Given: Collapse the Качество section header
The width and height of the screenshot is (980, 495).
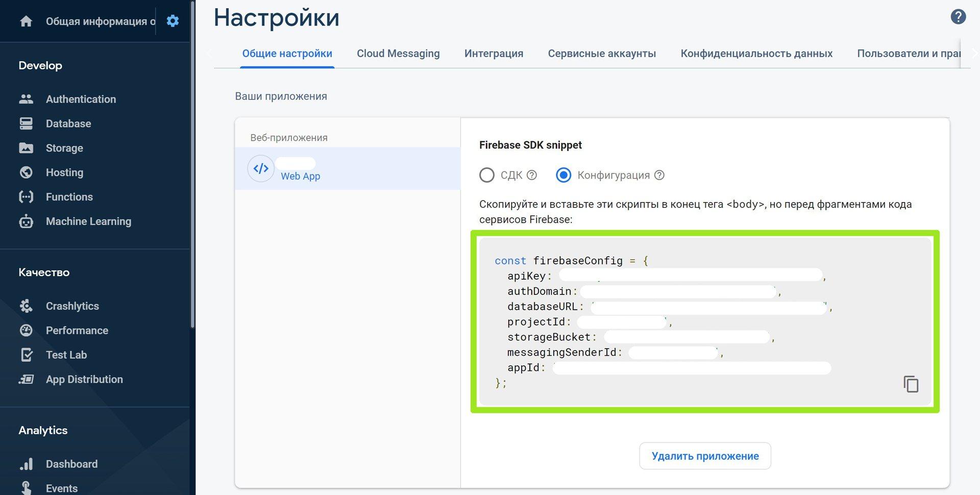Looking at the screenshot, I should [x=44, y=273].
